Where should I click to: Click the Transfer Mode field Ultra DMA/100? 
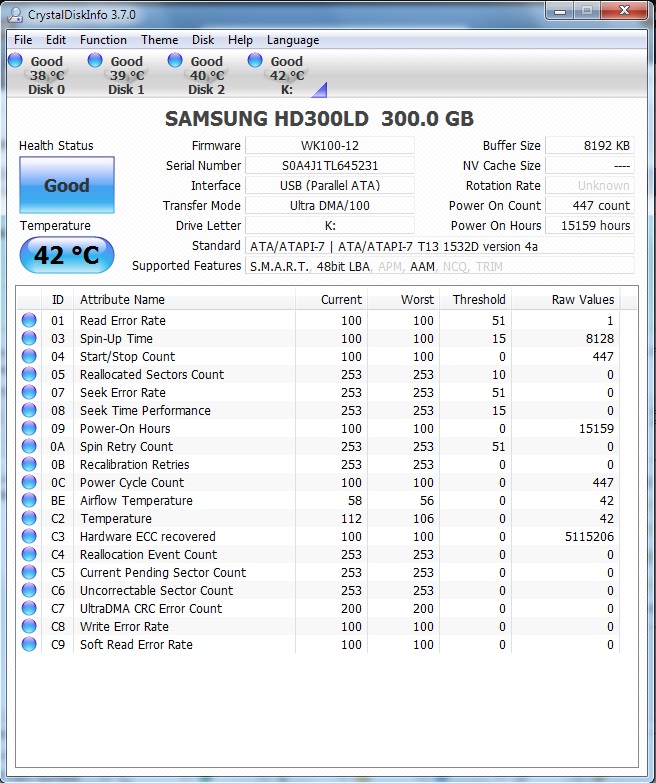329,205
